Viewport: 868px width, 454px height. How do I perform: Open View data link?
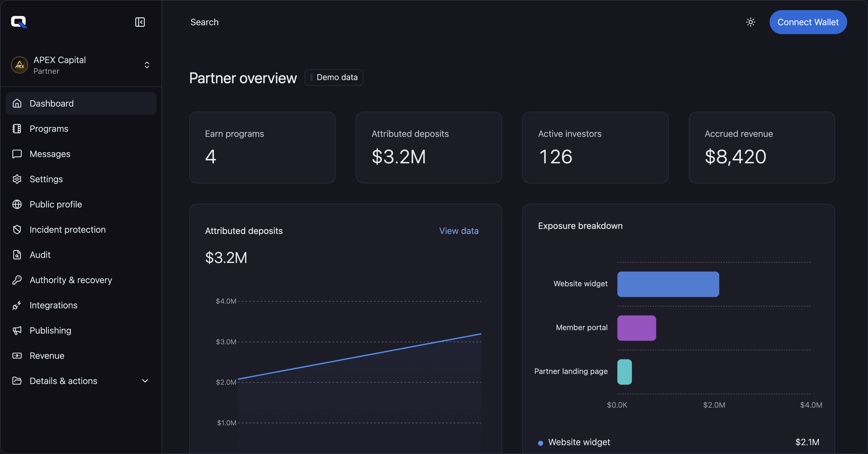[459, 231]
